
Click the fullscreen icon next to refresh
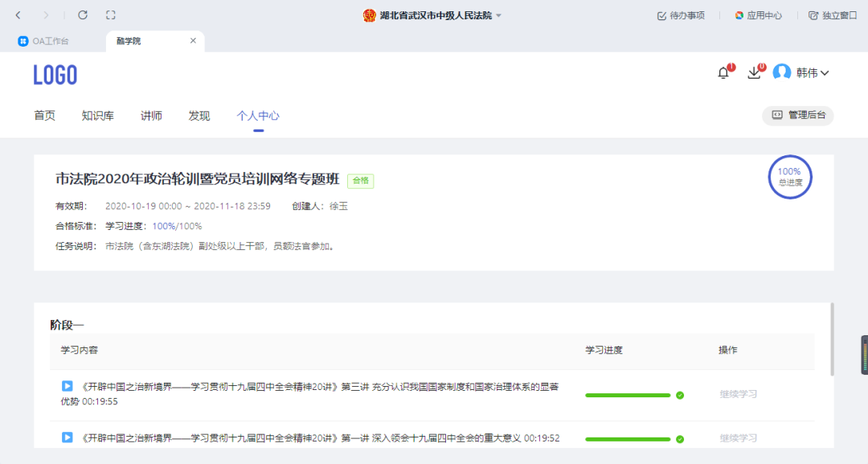point(110,14)
